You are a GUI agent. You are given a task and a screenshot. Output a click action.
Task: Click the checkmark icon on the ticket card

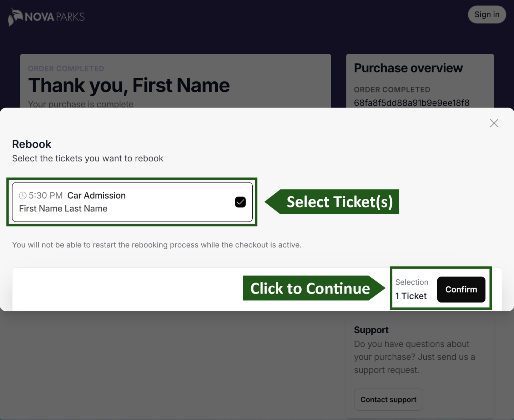click(x=240, y=202)
